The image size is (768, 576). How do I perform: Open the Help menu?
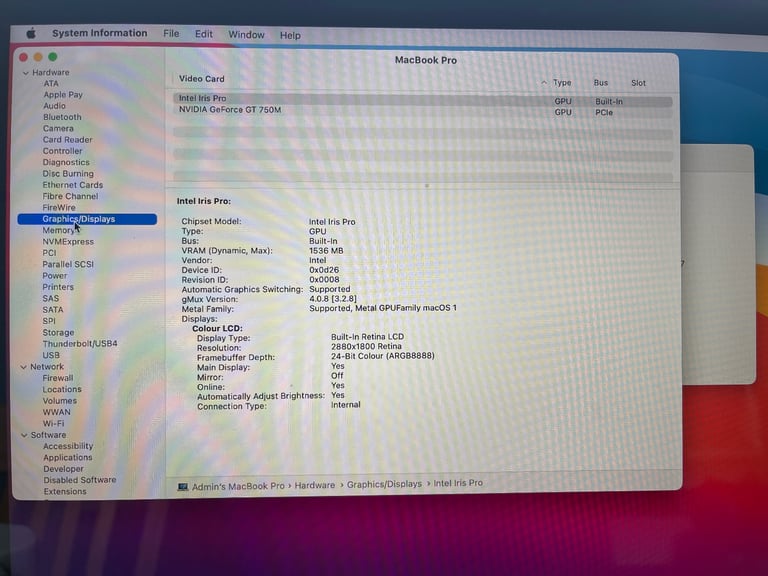pos(290,35)
